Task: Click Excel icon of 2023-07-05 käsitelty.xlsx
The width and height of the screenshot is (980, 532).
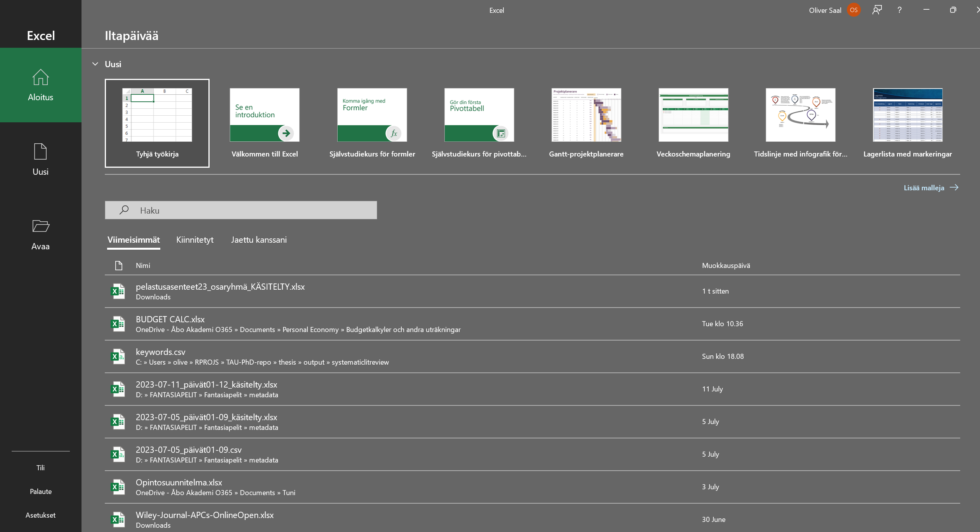Action: point(118,422)
